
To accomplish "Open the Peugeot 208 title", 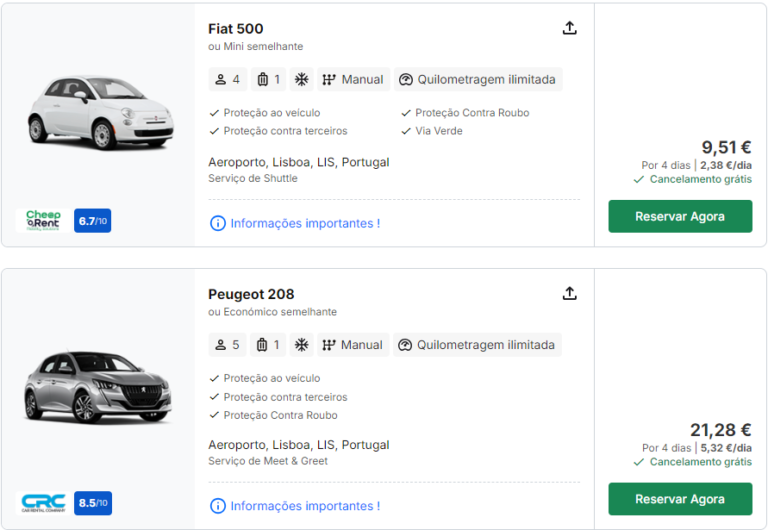I will click(251, 294).
